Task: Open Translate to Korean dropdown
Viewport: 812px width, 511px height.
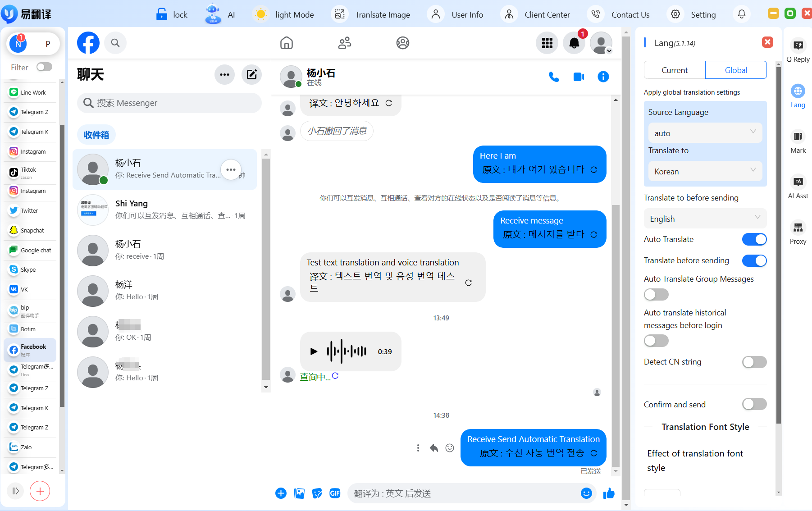Action: tap(705, 171)
